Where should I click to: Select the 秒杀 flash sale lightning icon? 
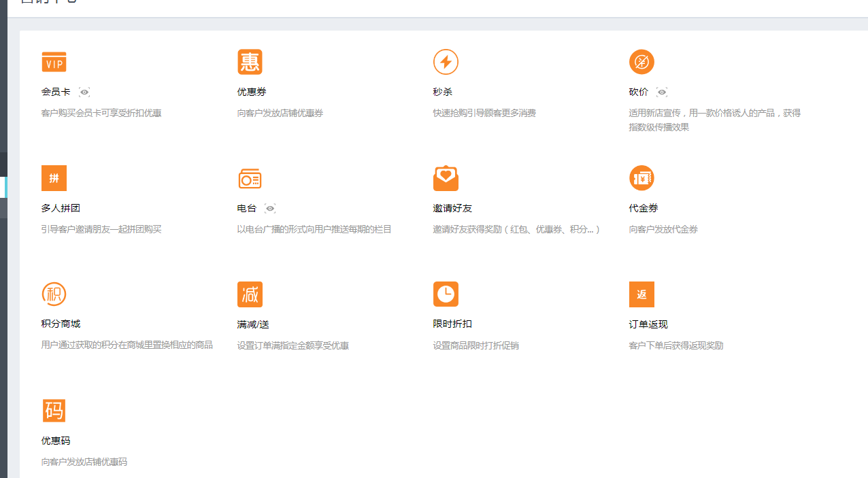[446, 61]
